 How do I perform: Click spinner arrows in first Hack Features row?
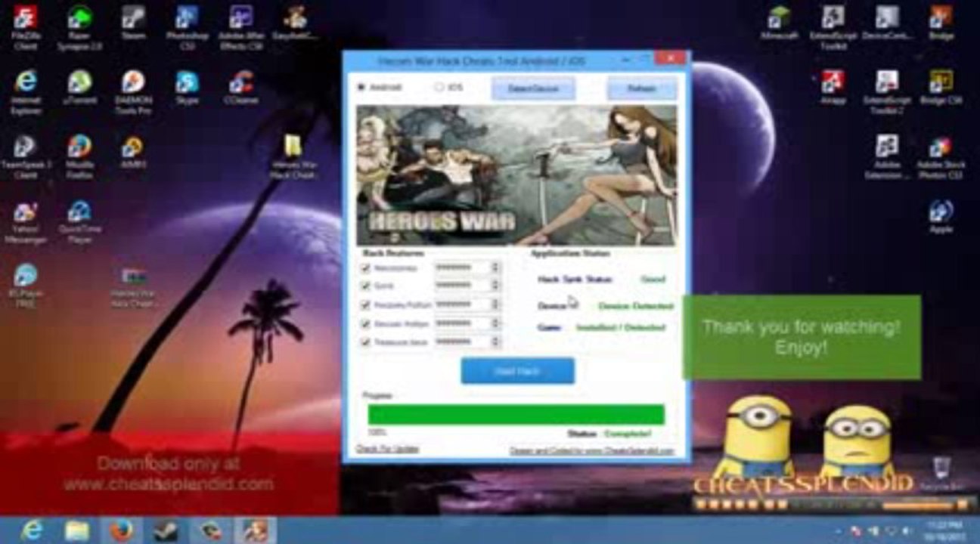coord(496,267)
